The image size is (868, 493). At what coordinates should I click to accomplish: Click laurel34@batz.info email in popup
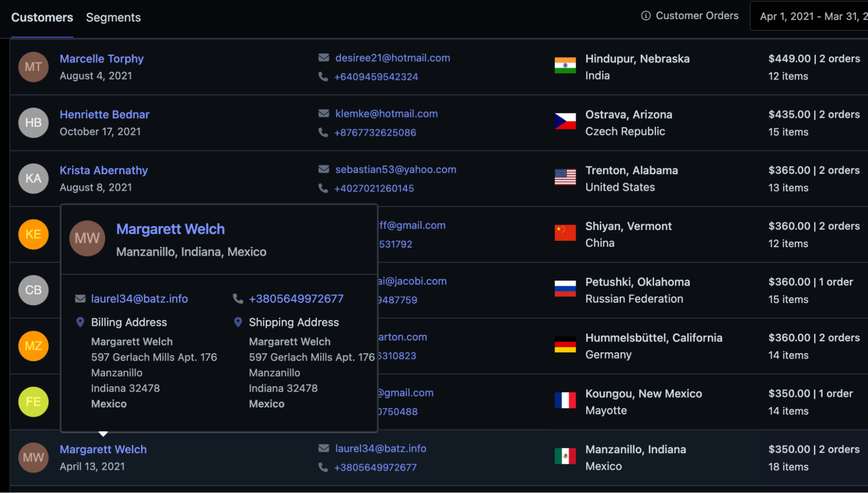139,299
